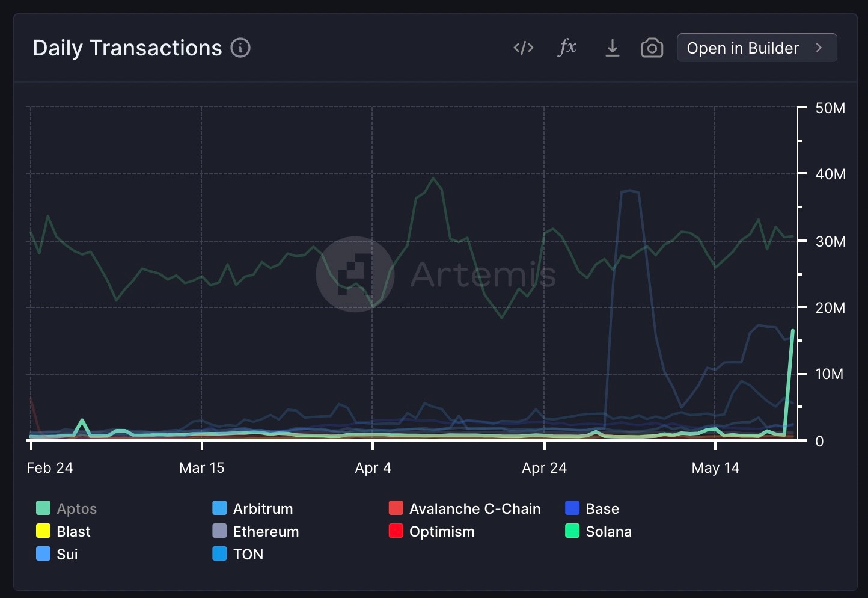Image resolution: width=868 pixels, height=598 pixels.
Task: Click the 30M y-axis label
Action: click(x=830, y=242)
